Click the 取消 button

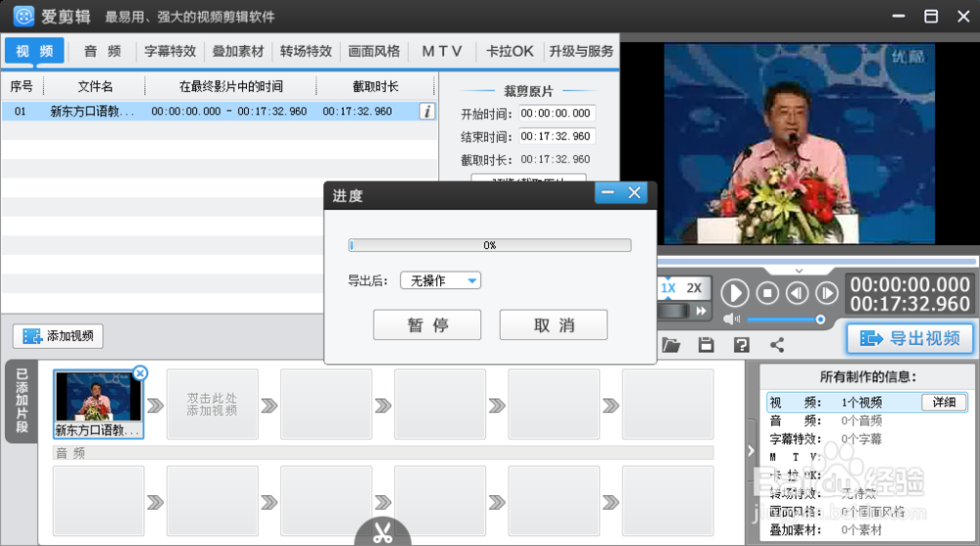tap(554, 325)
